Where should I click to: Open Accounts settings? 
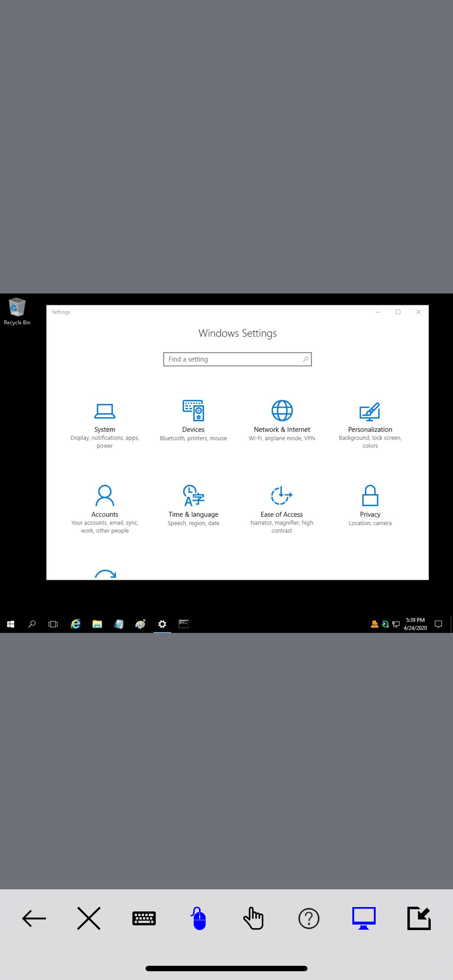105,509
